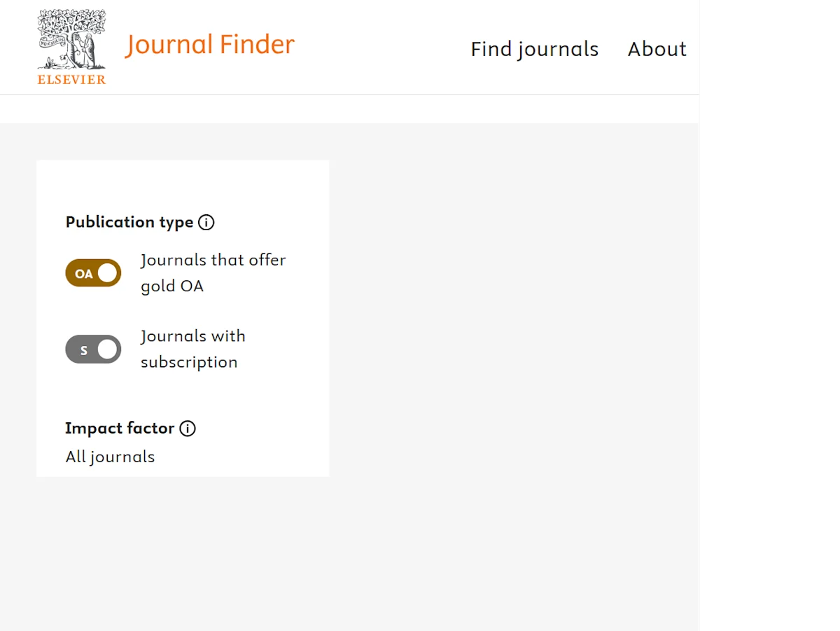
Task: Click the Journal Finder heading link
Action: click(210, 44)
